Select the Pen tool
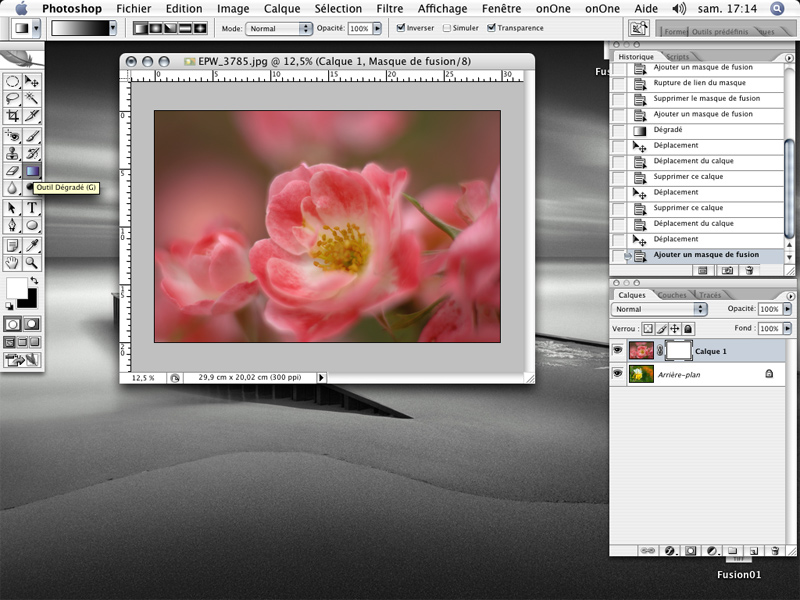The image size is (800, 600). pos(12,225)
